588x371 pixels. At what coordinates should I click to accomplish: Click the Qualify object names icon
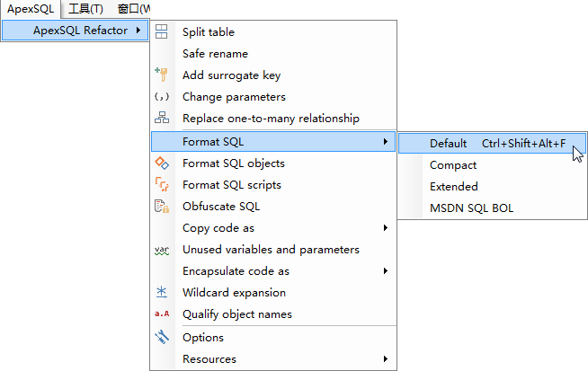point(162,314)
